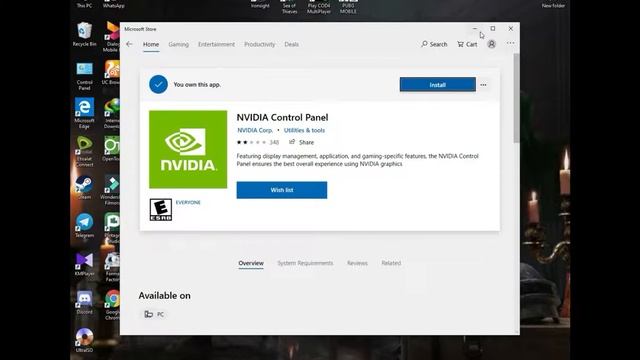Maximize the Microsoft Store window
This screenshot has height=360, width=640.
coord(493,29)
